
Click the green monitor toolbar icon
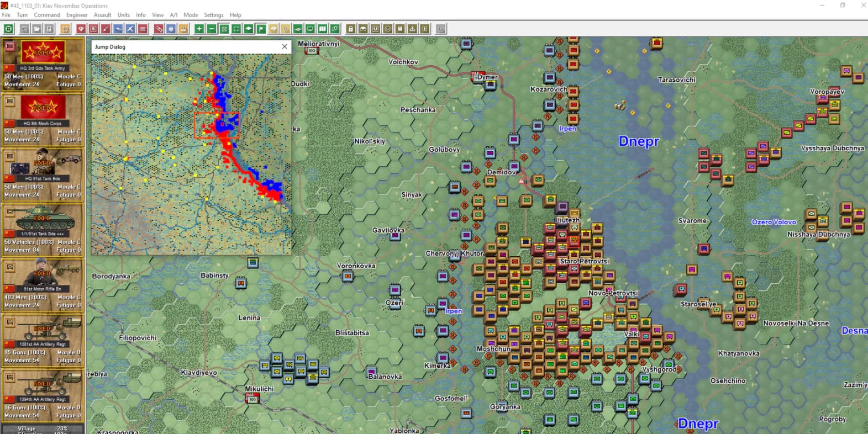click(x=310, y=29)
